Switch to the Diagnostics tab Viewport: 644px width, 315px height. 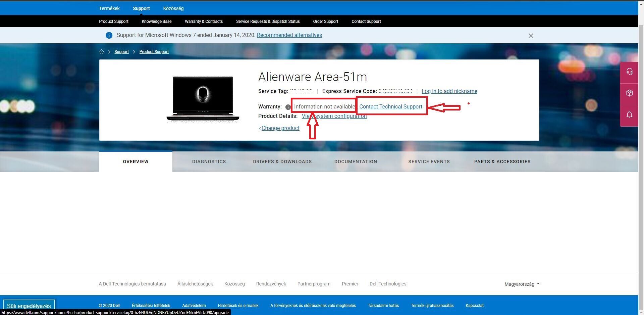pyautogui.click(x=209, y=162)
